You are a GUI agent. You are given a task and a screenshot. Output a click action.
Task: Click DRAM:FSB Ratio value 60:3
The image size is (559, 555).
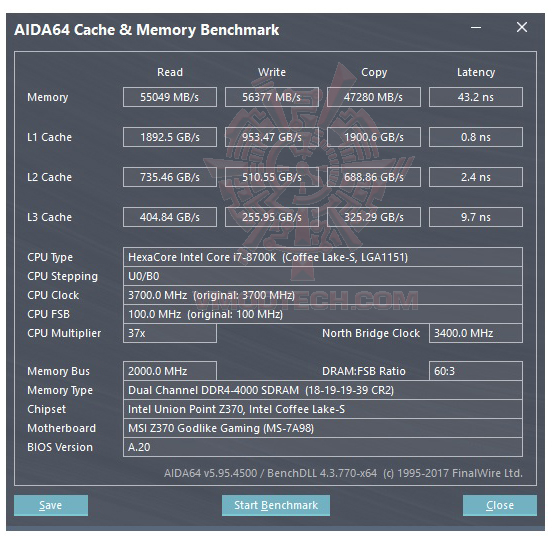click(x=476, y=371)
